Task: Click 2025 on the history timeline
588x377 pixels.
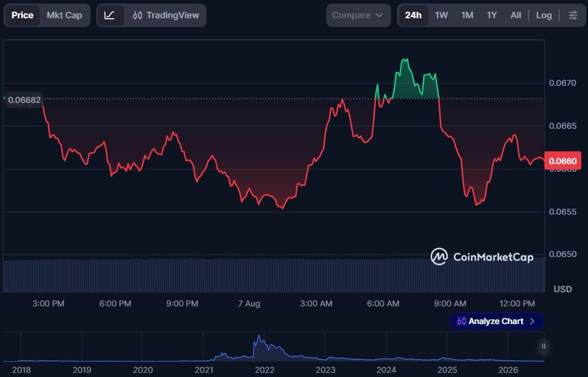Action: tap(447, 370)
